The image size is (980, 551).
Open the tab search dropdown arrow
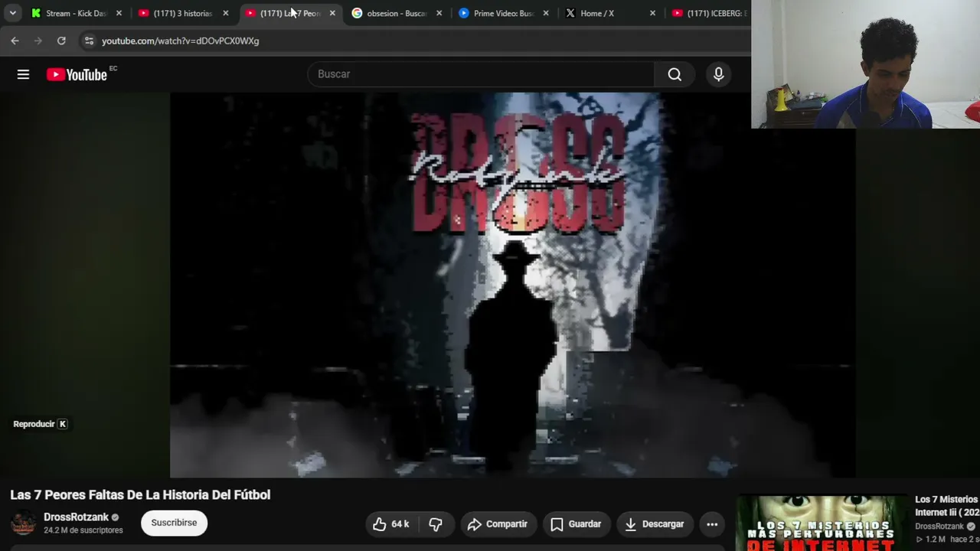click(x=12, y=13)
